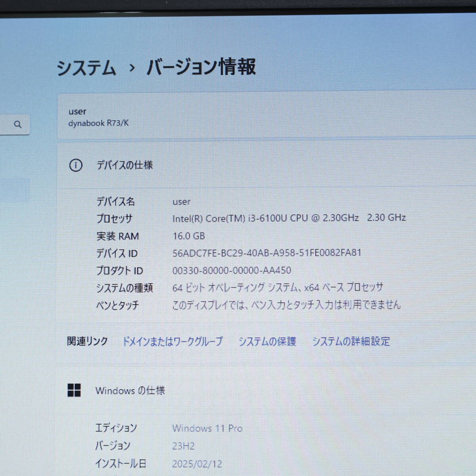The image size is (476, 476).
Task: Open the システムの詳細設定 link
Action: click(351, 342)
